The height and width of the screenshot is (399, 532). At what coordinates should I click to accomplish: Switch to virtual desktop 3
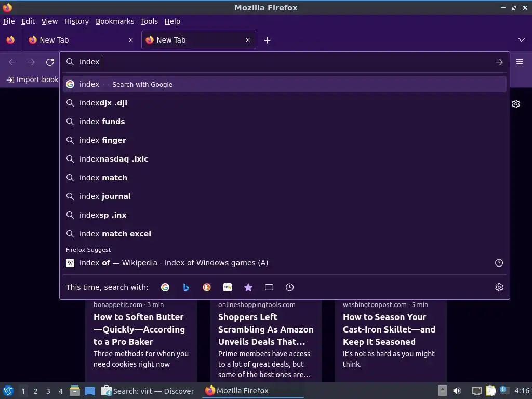pos(48,391)
